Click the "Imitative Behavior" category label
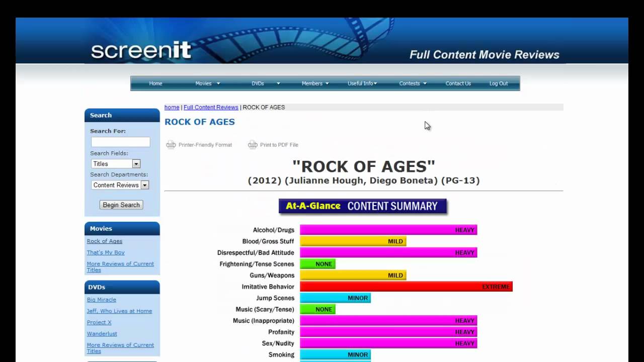644x362 pixels. (x=268, y=287)
